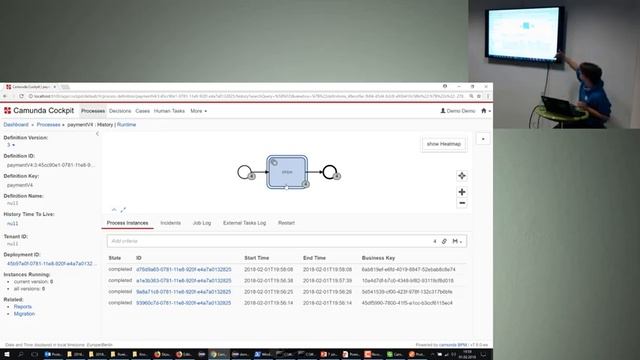Switch to the Incidents tab
This screenshot has height=360, width=640.
coord(170,223)
